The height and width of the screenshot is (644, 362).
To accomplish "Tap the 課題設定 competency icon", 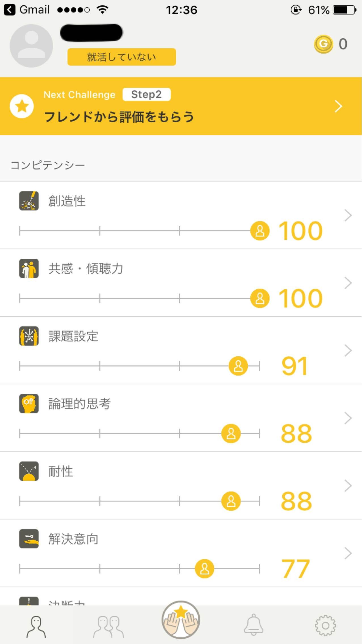I will coord(29,336).
